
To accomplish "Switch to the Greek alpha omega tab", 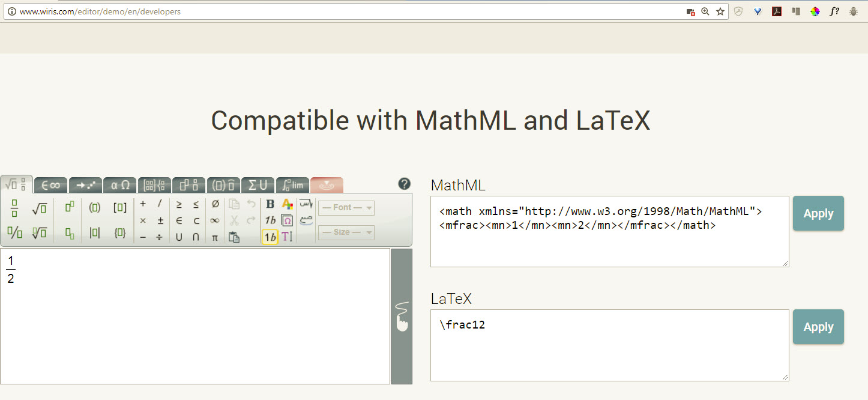I will 120,185.
